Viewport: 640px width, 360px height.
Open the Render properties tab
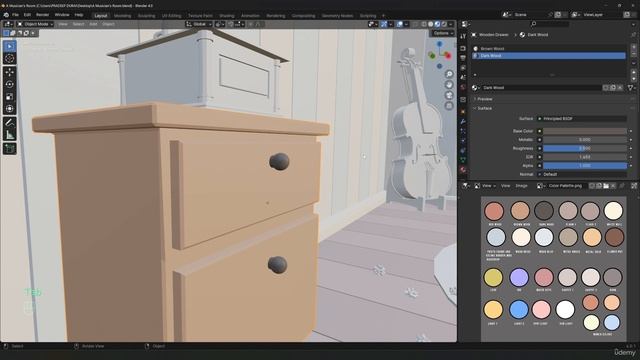[463, 48]
